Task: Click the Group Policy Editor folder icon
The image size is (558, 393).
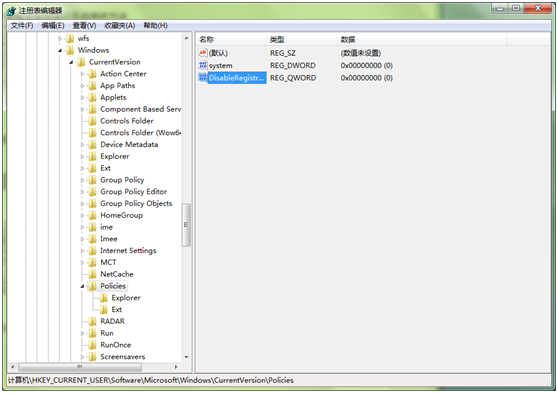Action: pos(92,192)
